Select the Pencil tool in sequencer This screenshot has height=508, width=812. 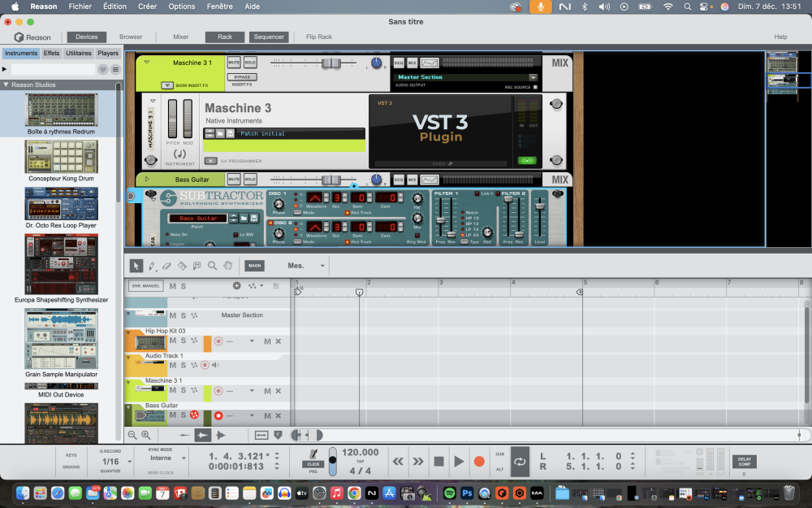[152, 266]
